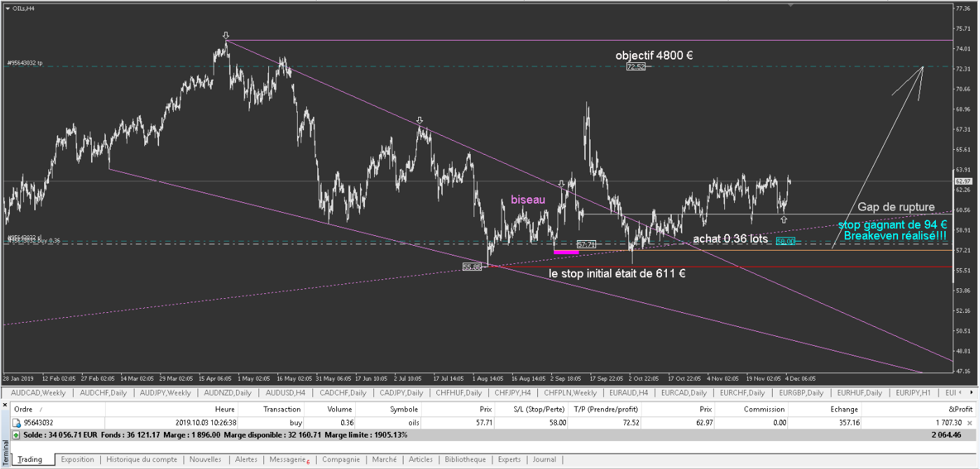Open the Exposition terminal tab
Viewport: 980px width, 469px height.
coord(77,460)
